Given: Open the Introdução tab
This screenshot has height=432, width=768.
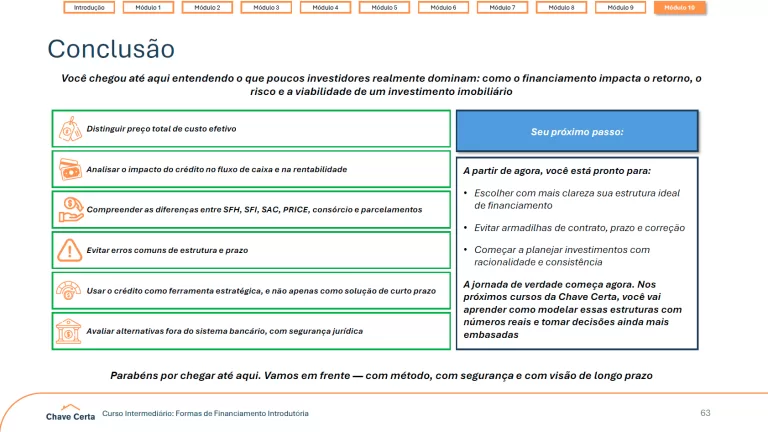Looking at the screenshot, I should click(x=89, y=8).
